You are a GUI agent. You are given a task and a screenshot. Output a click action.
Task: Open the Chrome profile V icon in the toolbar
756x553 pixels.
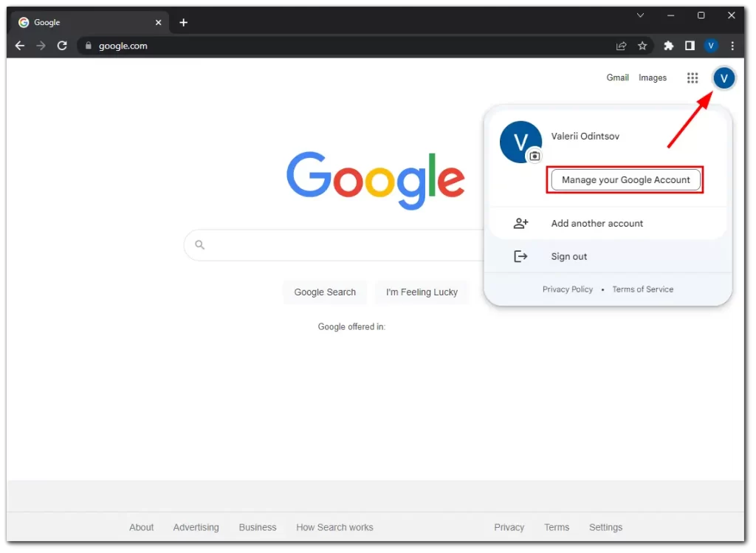[711, 46]
